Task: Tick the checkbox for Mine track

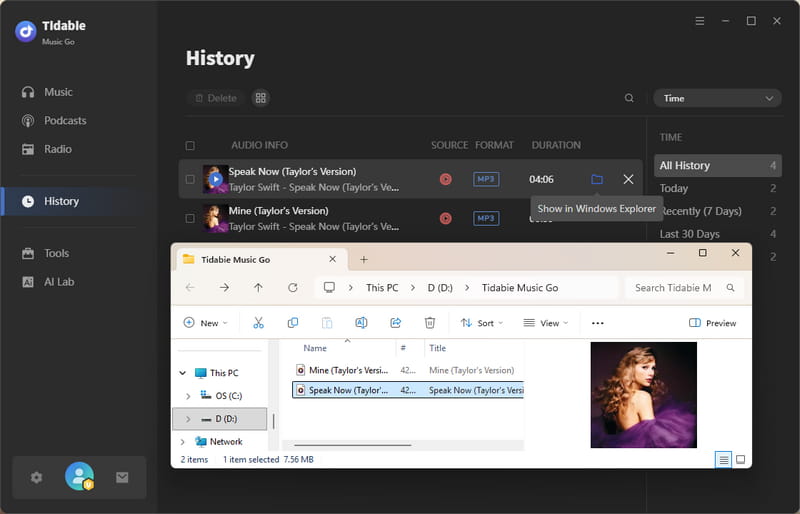Action: 190,218
